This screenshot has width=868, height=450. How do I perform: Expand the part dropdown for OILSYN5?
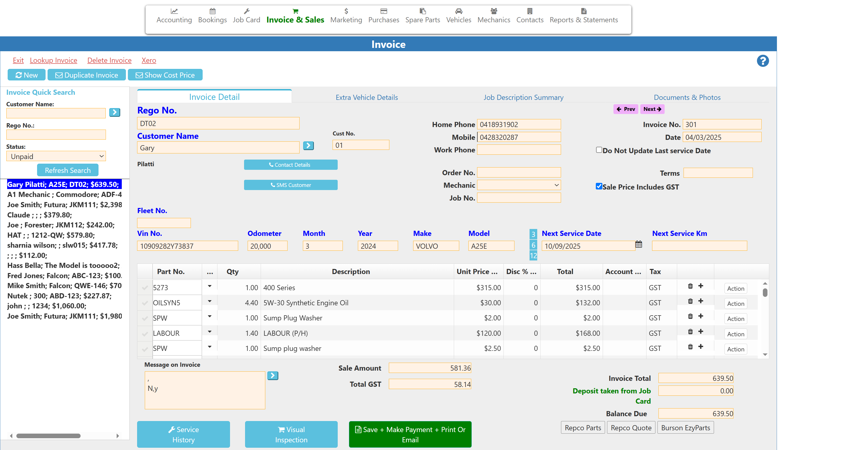point(210,301)
